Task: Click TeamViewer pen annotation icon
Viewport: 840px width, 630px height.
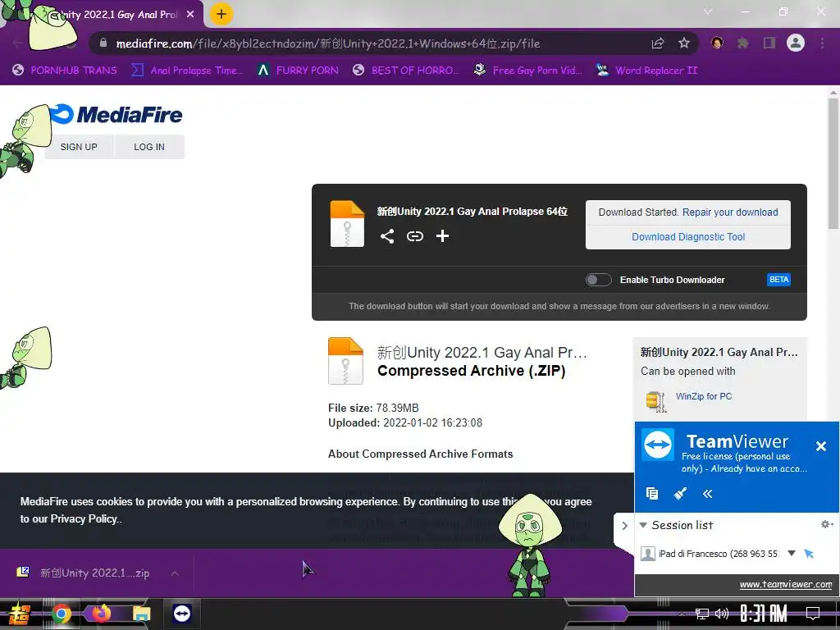Action: tap(680, 493)
